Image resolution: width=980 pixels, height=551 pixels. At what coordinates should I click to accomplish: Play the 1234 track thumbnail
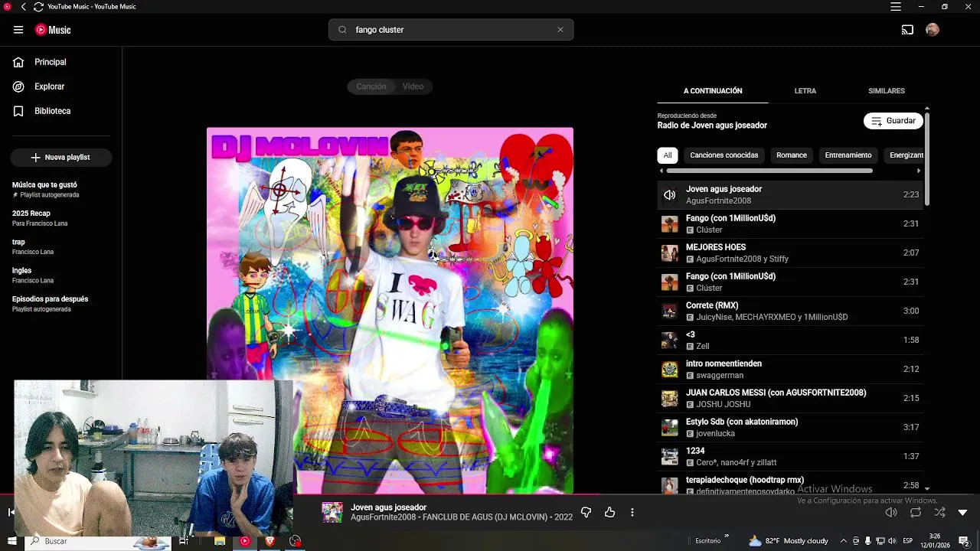point(670,457)
